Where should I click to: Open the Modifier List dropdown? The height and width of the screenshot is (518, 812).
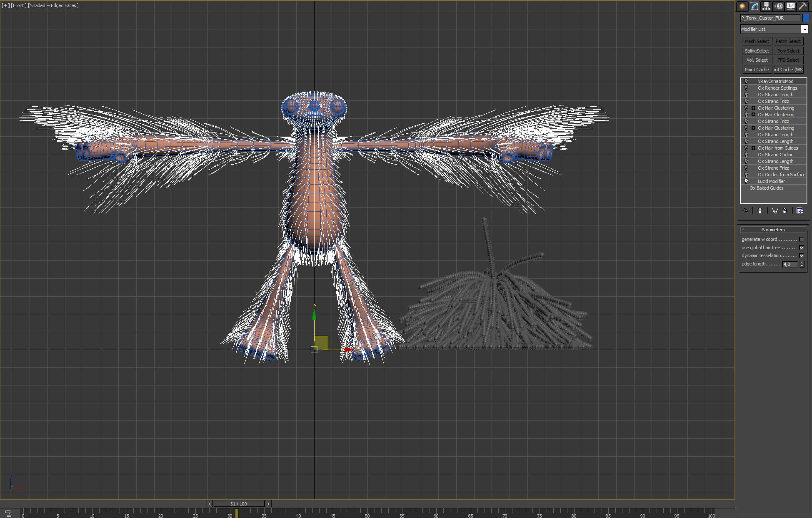click(805, 29)
